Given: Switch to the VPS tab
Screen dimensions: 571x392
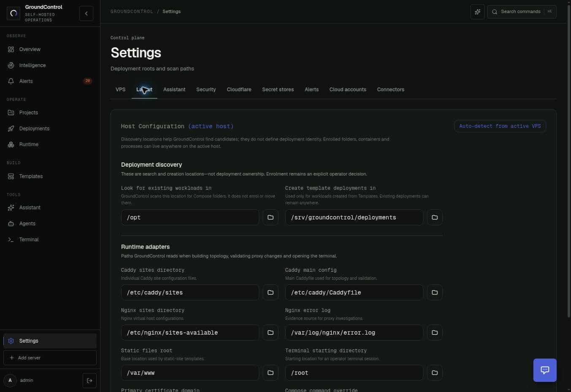Looking at the screenshot, I should (121, 89).
